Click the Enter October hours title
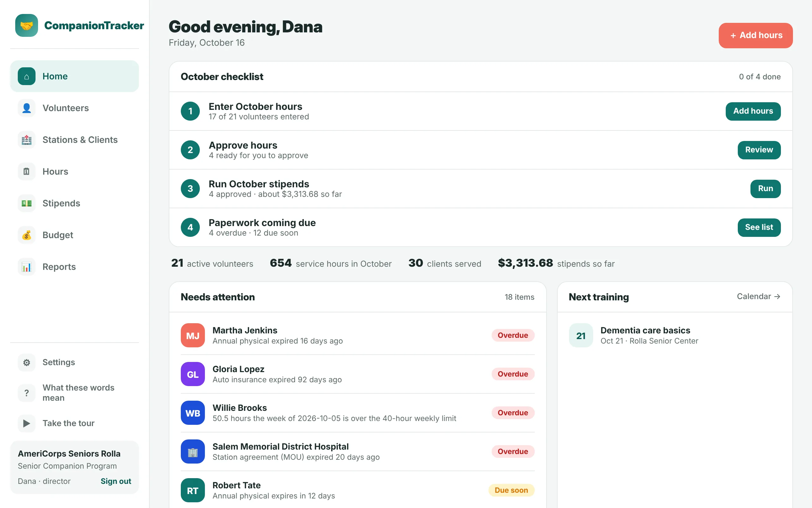Viewport: 812px width, 508px height. click(x=255, y=106)
